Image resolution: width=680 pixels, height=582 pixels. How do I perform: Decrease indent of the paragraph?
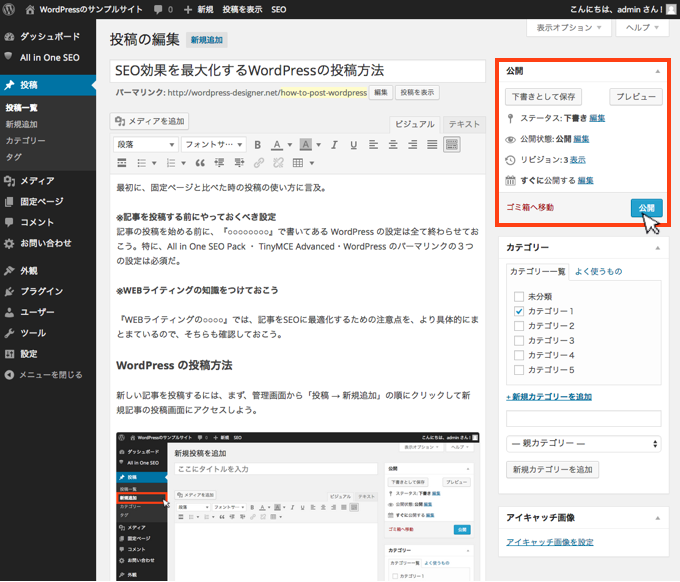219,163
